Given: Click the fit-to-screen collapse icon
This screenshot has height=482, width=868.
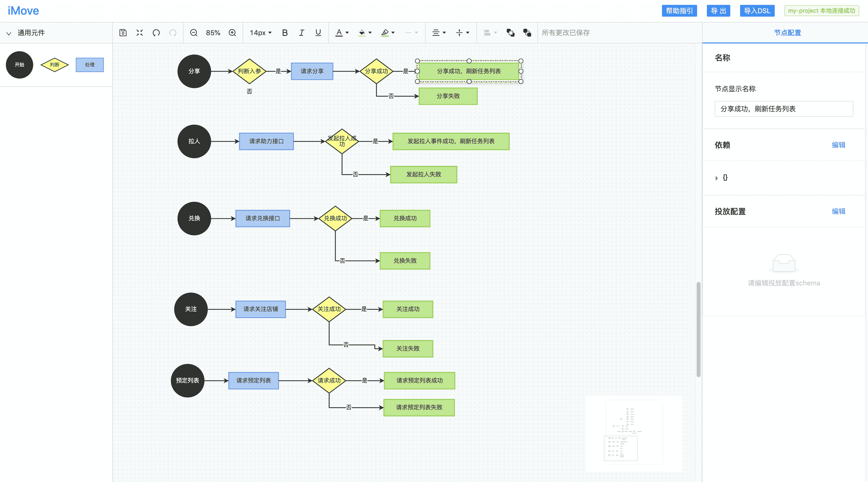Looking at the screenshot, I should pos(140,33).
